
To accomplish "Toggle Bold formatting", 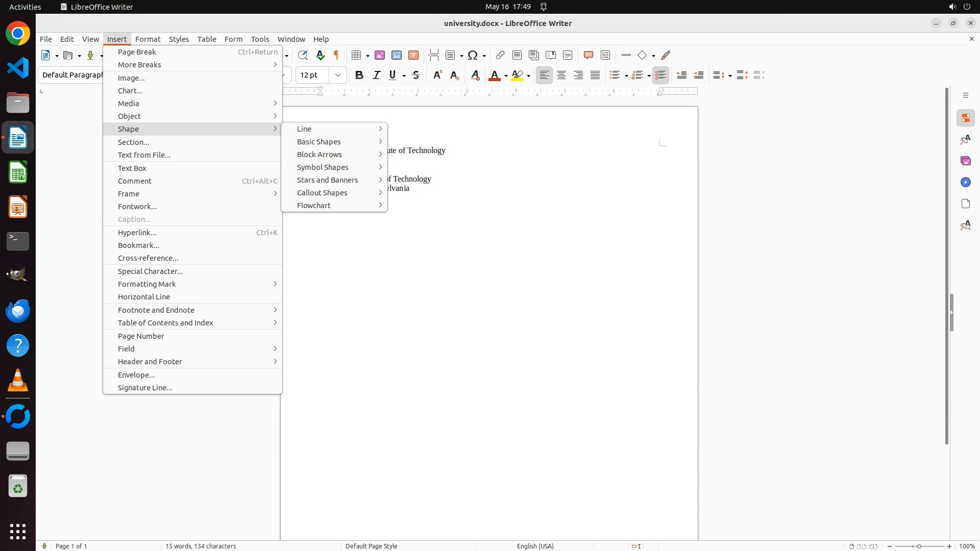I will tap(359, 75).
